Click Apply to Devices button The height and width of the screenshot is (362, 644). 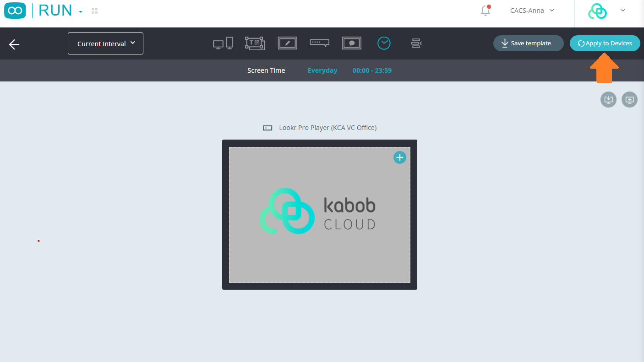pos(605,43)
